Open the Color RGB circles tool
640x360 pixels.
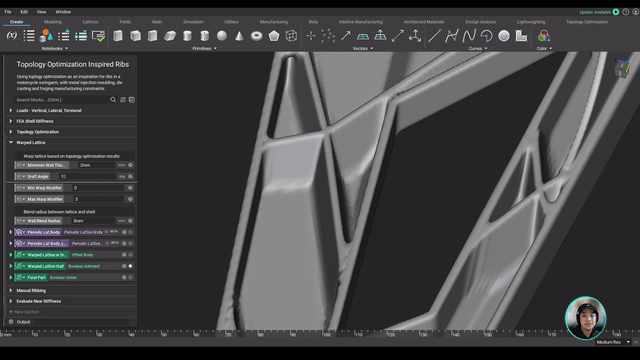[544, 36]
